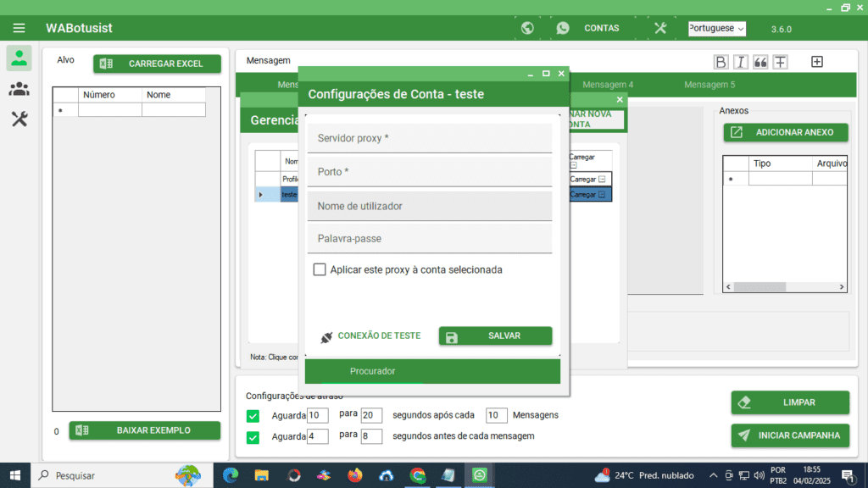Select the Procurador tab
Image resolution: width=868 pixels, height=488 pixels.
(x=372, y=371)
